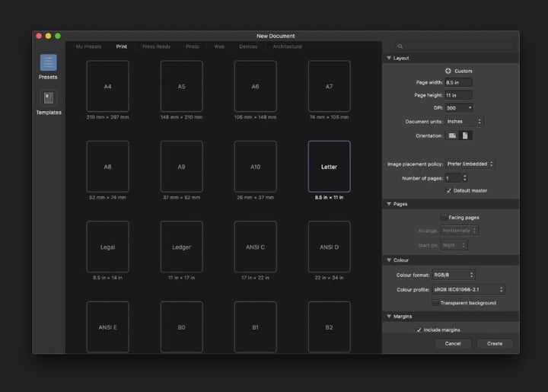This screenshot has height=392, width=548.
Task: Switch to the Photo tab
Action: pyautogui.click(x=193, y=46)
